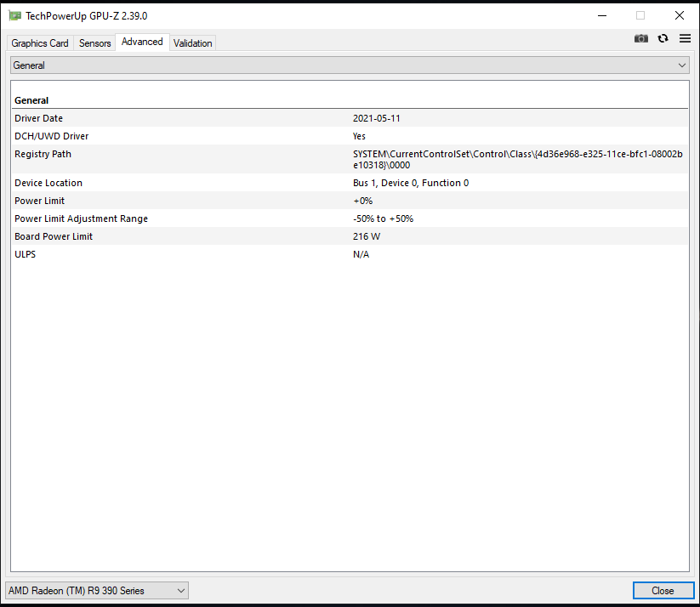The width and height of the screenshot is (700, 607).
Task: Select the Advanced tab
Action: 142,42
